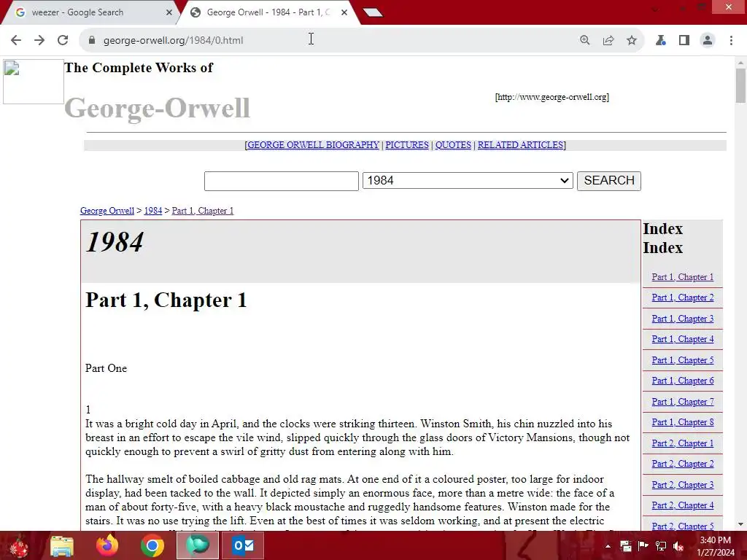Open the Chrome three-dot menu
This screenshot has height=560, width=747.
[x=731, y=41]
